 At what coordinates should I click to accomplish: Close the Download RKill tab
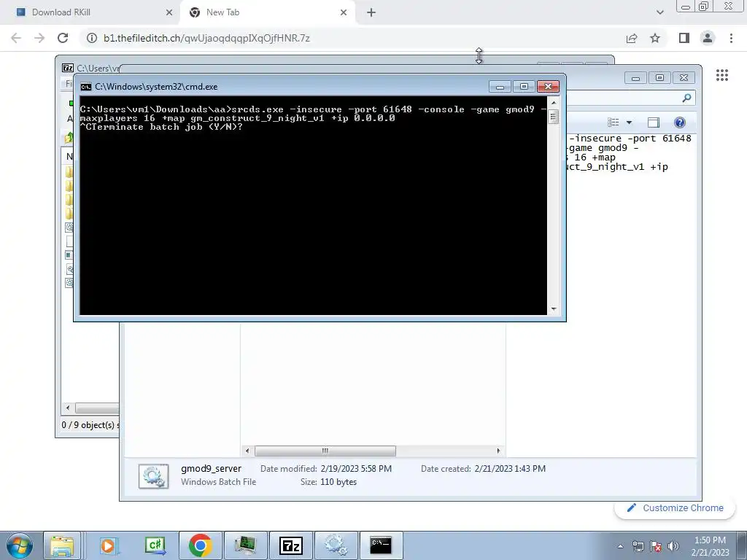coord(169,12)
